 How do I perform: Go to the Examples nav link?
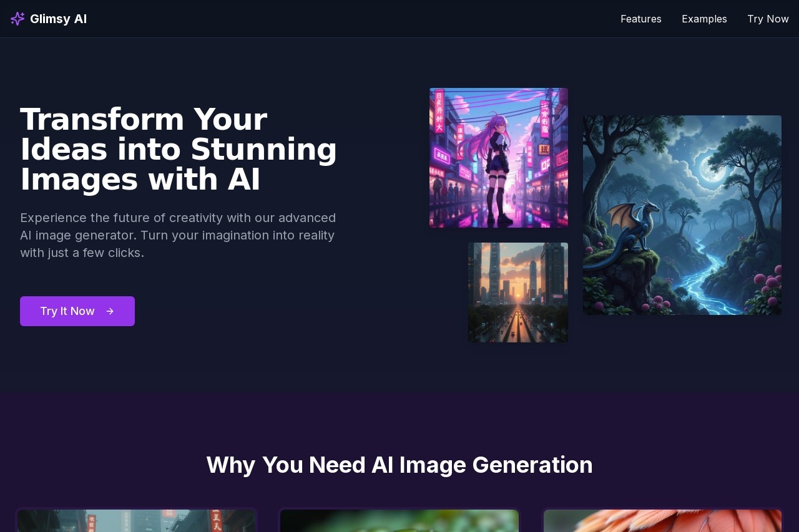[x=704, y=19]
